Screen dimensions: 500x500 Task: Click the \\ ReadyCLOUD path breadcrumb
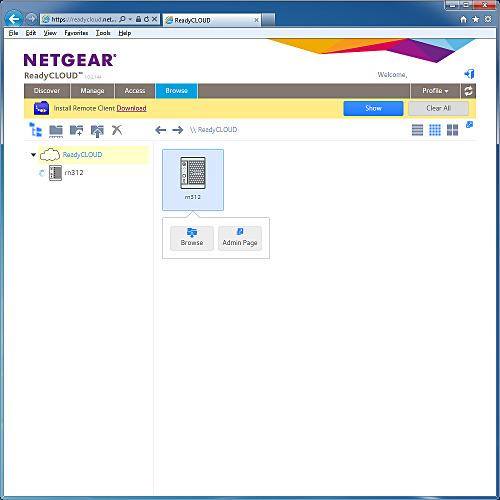tap(214, 130)
